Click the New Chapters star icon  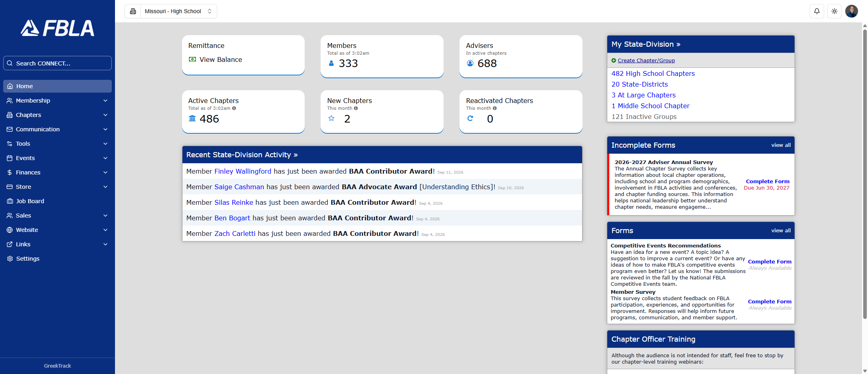(x=331, y=118)
